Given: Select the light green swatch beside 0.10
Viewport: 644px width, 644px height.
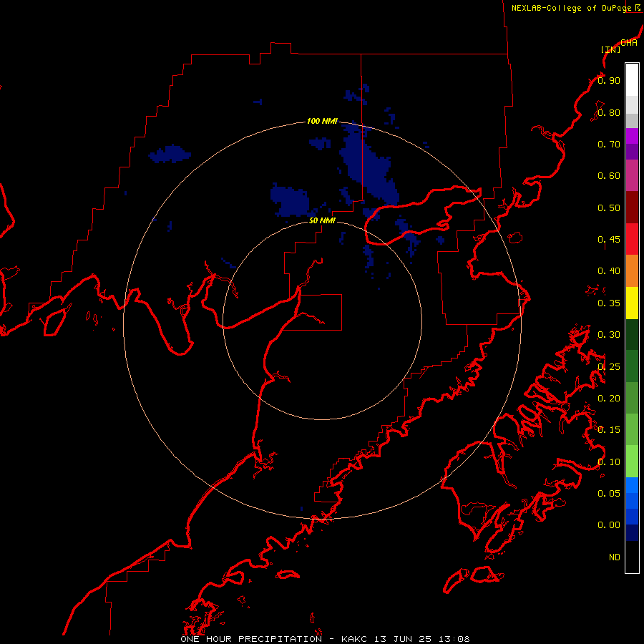Looking at the screenshot, I should pyautogui.click(x=632, y=462).
